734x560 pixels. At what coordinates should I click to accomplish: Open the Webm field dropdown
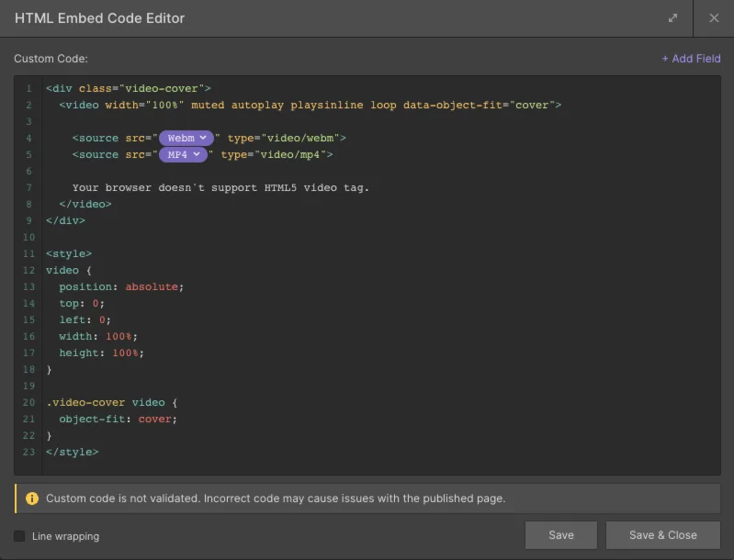[186, 138]
